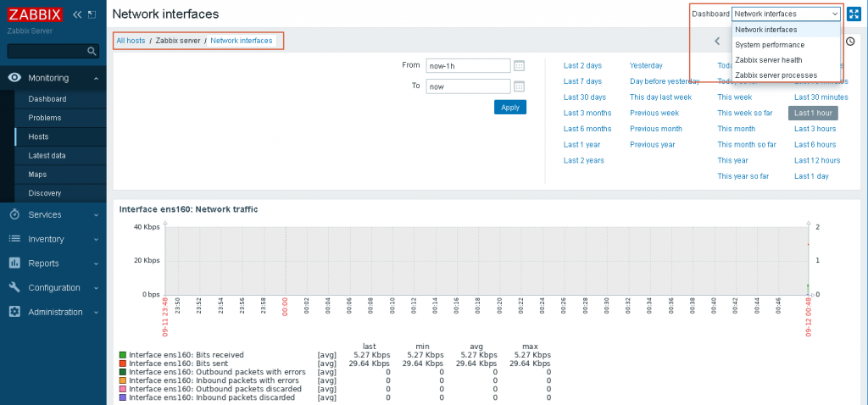Image resolution: width=868 pixels, height=405 pixels.
Task: Choose Zabbix server processes option
Action: click(x=787, y=75)
